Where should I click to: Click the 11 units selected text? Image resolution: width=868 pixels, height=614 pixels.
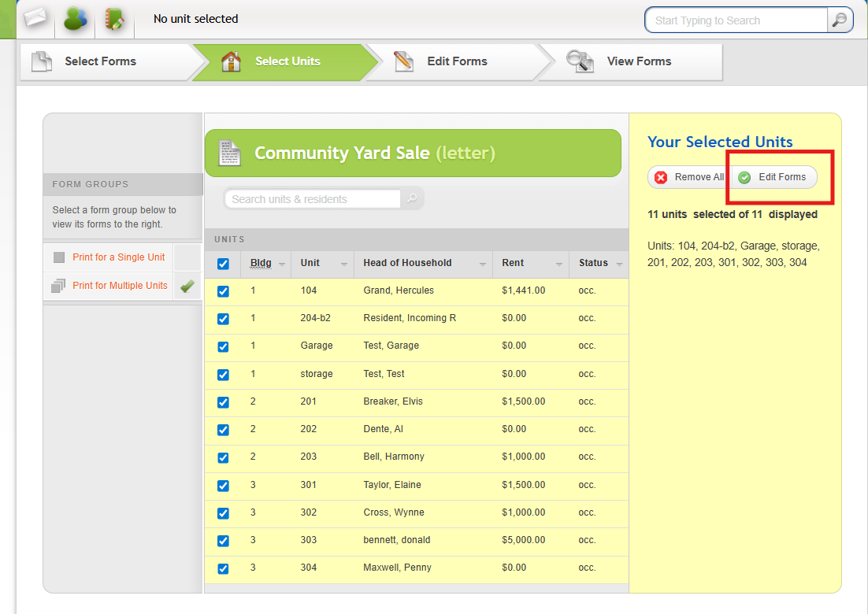coord(733,214)
